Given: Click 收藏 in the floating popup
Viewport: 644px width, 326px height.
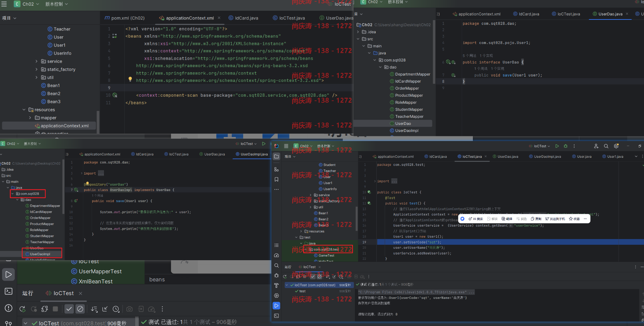Looking at the screenshot, I should 574,219.
